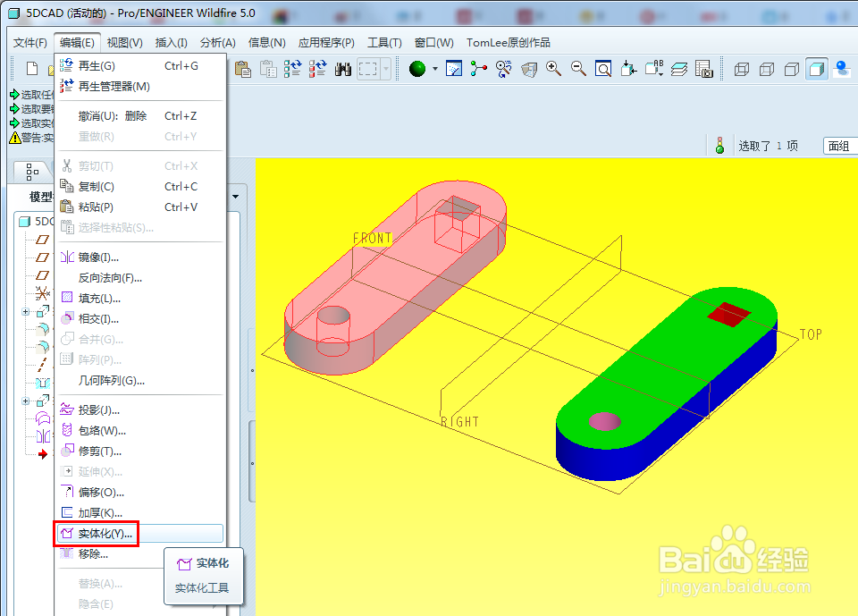The height and width of the screenshot is (616, 858).
Task: Choose 几何阵列(G)... menu entry
Action: tap(141, 381)
